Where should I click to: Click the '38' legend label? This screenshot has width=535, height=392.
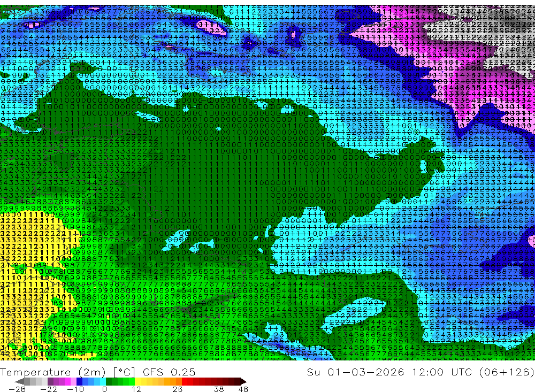click(219, 389)
